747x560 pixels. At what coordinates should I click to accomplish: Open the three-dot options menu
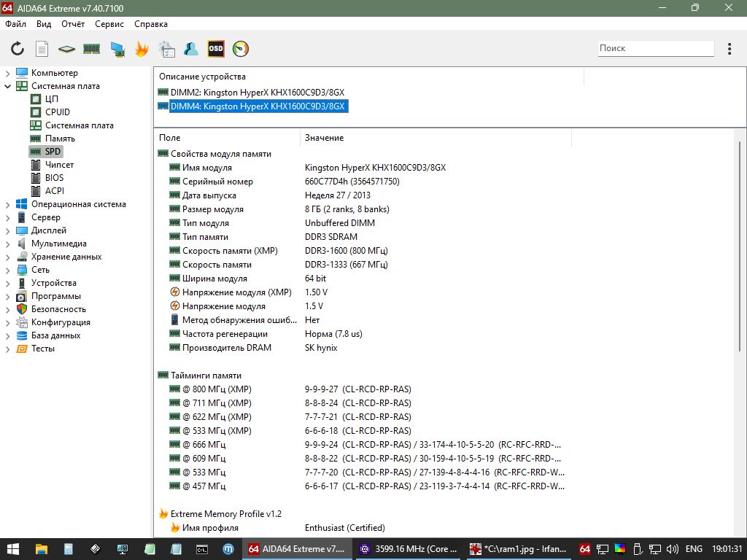tap(729, 49)
